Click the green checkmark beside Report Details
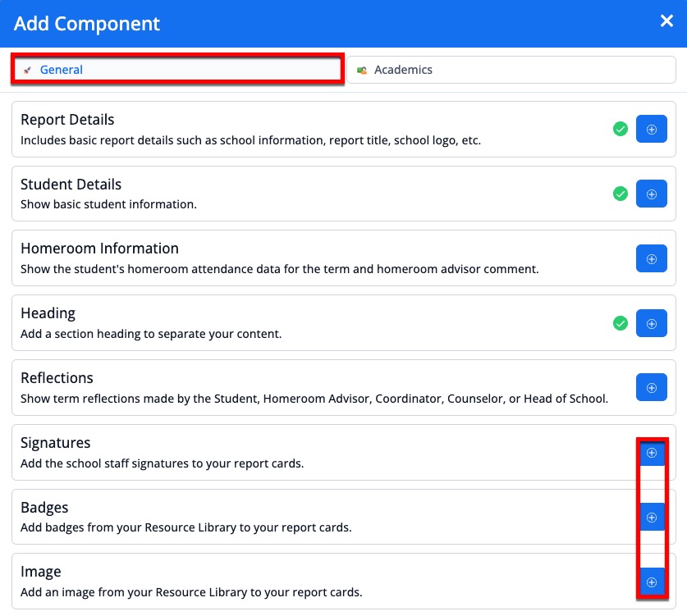The width and height of the screenshot is (687, 616). [x=621, y=130]
